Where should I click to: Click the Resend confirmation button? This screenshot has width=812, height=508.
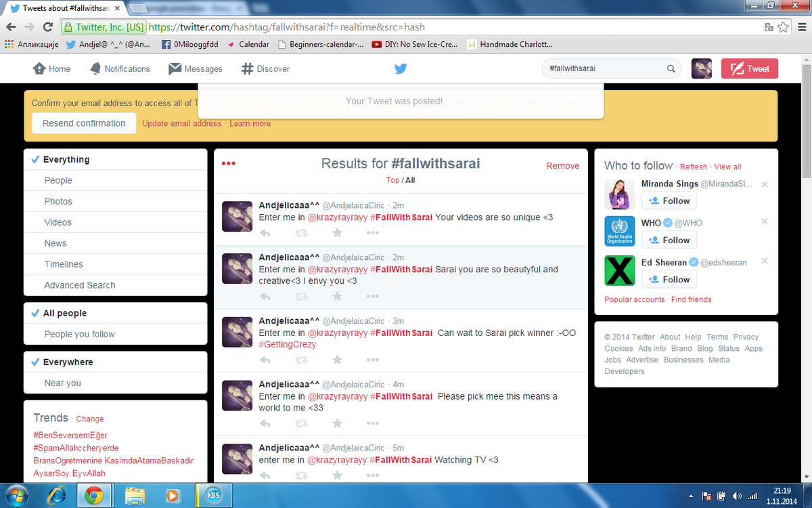pos(84,123)
